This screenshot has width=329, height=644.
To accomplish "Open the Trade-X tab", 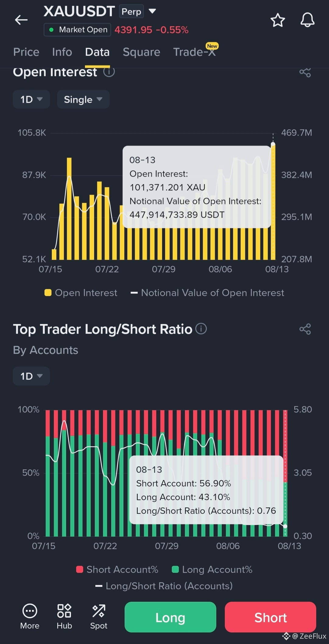I will (195, 52).
